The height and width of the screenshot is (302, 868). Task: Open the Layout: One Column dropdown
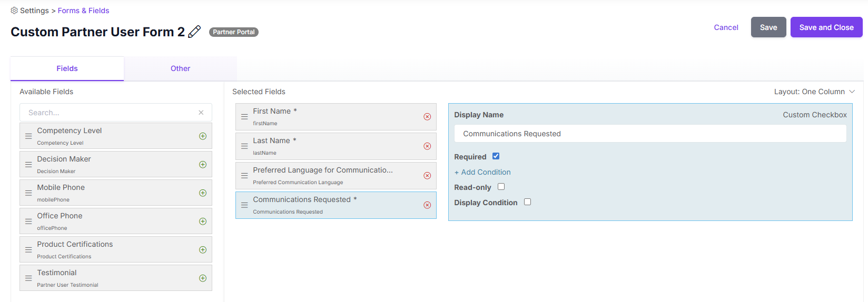coord(814,92)
